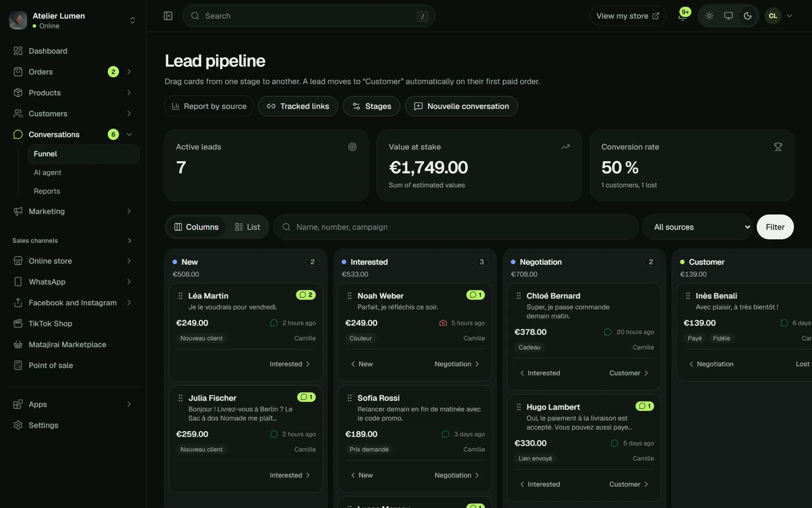Click Léa Martin's message count badge
The height and width of the screenshot is (508, 812).
click(306, 295)
